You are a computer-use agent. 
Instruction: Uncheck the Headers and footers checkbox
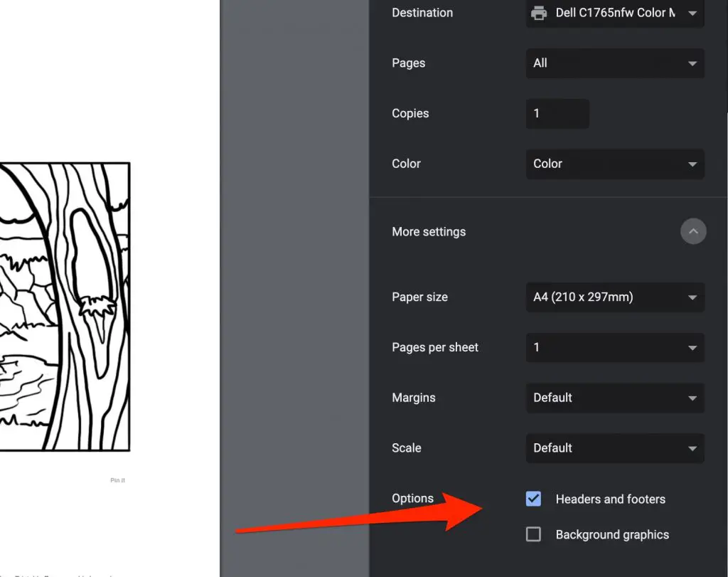click(533, 499)
